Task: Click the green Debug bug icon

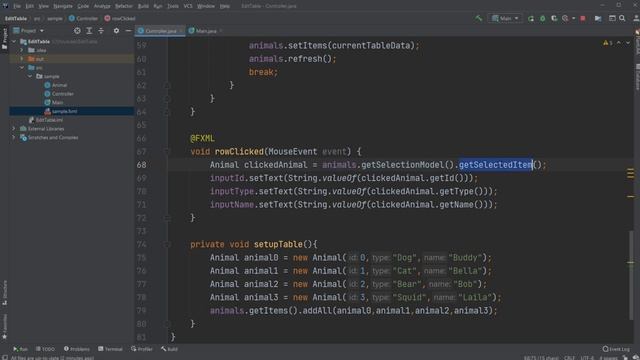Action: pos(542,18)
